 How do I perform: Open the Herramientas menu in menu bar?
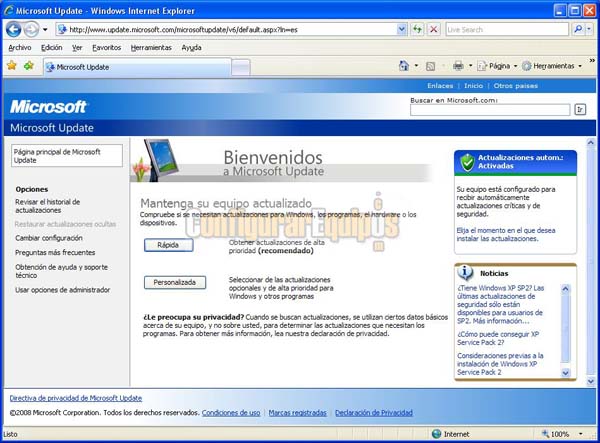151,48
